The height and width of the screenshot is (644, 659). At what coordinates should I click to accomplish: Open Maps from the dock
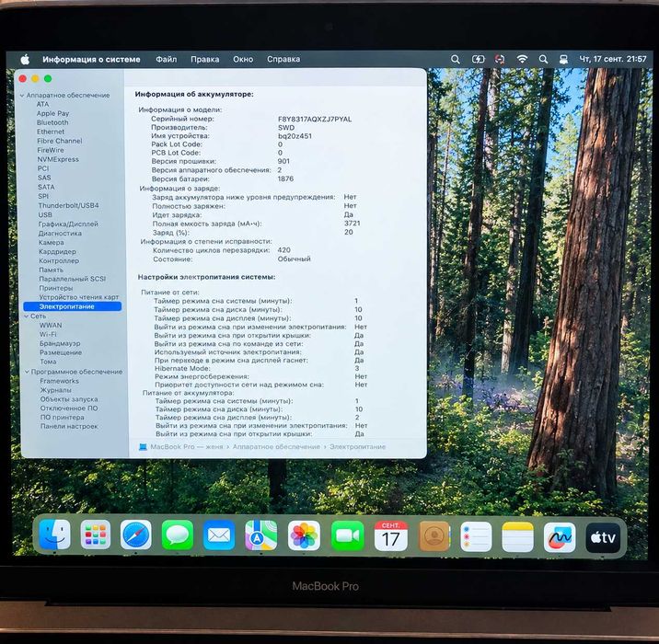click(x=261, y=535)
